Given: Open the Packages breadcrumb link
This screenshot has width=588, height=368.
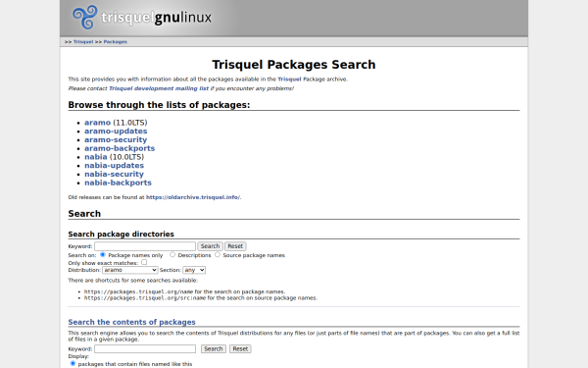Looking at the screenshot, I should click(x=115, y=41).
